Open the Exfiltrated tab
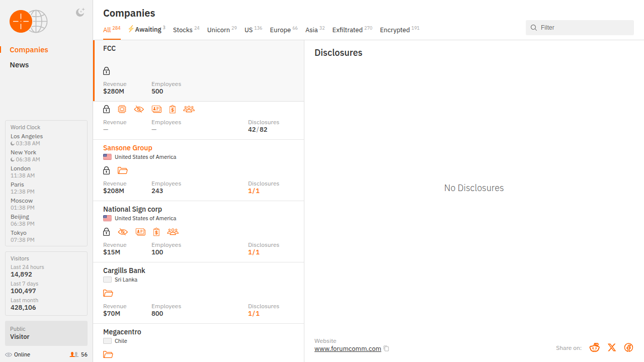This screenshot has width=644, height=362. [x=352, y=30]
